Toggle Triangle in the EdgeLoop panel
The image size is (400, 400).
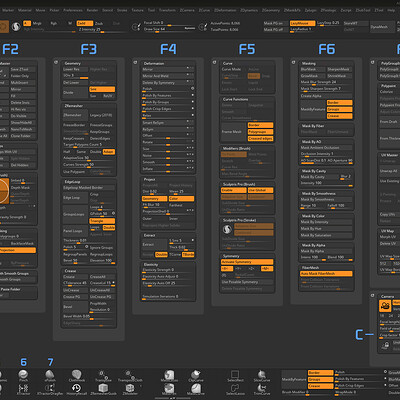pyautogui.click(x=102, y=221)
